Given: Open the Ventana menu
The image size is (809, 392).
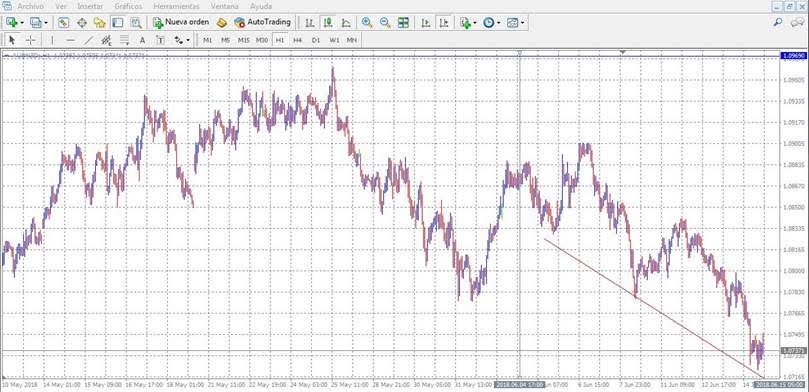Looking at the screenshot, I should (225, 7).
